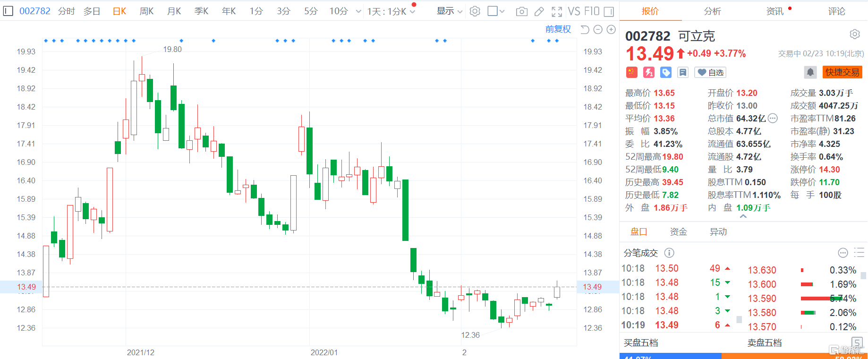This screenshot has width=868, height=359.
Task: Click the 2.06% volume bar at 13.580
Action: point(808,313)
